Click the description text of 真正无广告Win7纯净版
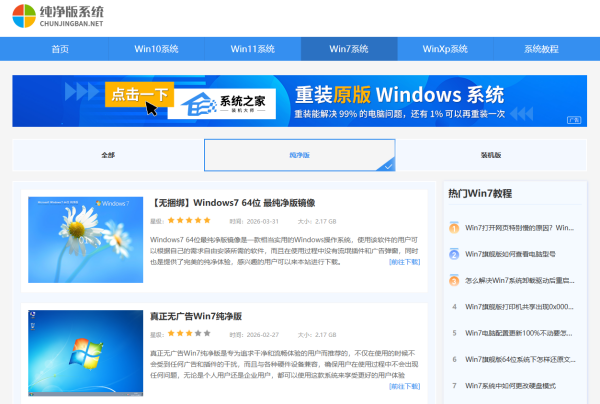This screenshot has height=404, width=600. (284, 364)
